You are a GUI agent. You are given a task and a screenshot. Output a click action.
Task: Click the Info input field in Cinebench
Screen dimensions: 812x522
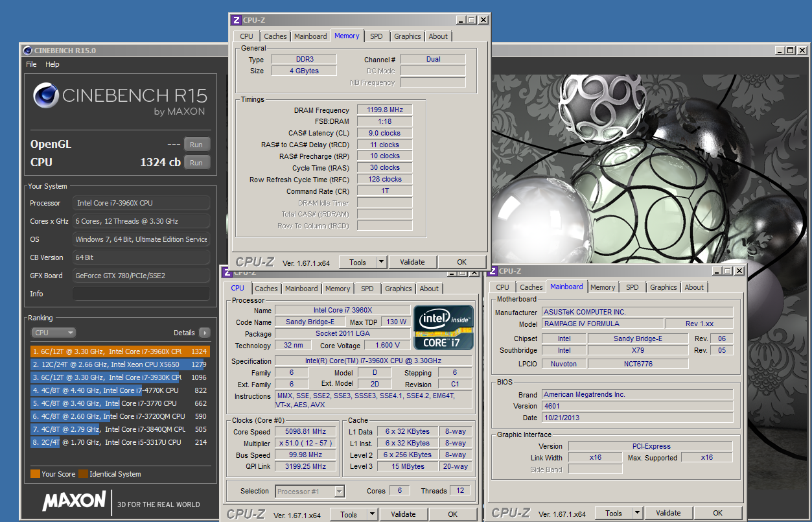[x=141, y=294]
